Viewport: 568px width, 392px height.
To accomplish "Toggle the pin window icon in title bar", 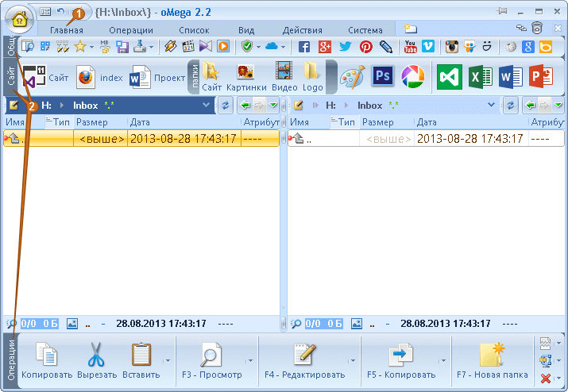I will [502, 11].
